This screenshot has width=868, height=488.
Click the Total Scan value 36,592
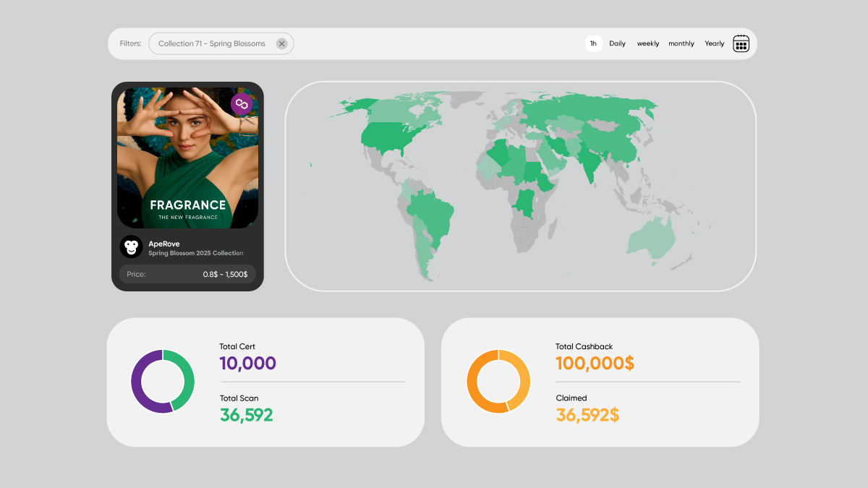(x=247, y=414)
